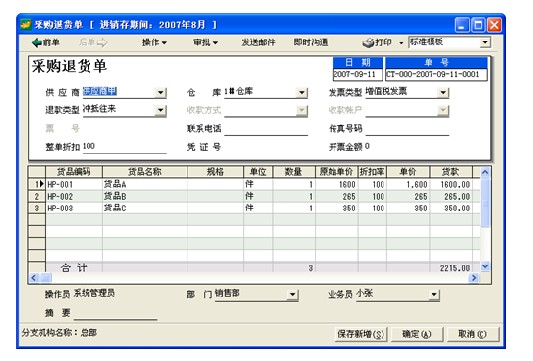Click the 联系电话 phone field
The image size is (533, 361).
coord(266,129)
